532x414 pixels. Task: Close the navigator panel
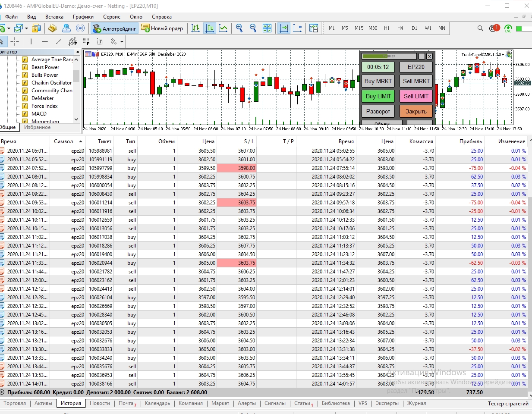[78, 52]
